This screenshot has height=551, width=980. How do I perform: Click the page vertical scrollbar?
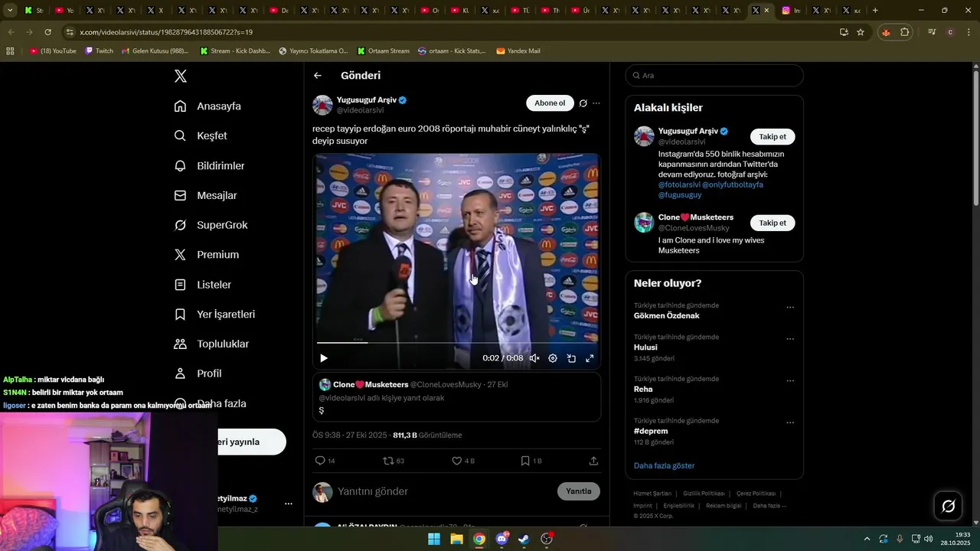975,138
